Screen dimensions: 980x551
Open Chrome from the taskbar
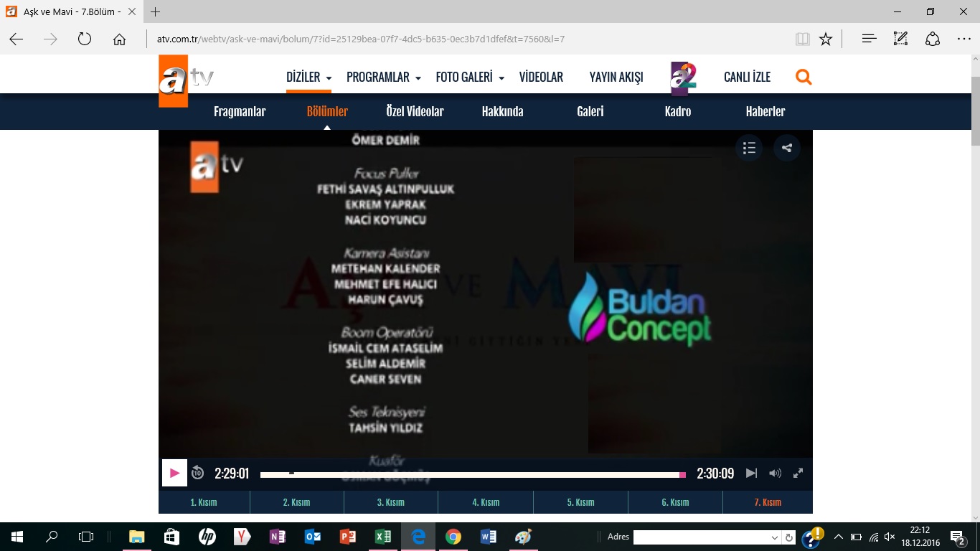pos(453,537)
